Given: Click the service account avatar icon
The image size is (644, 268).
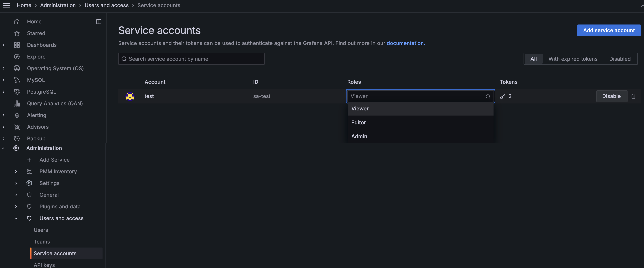Looking at the screenshot, I should pos(130,96).
